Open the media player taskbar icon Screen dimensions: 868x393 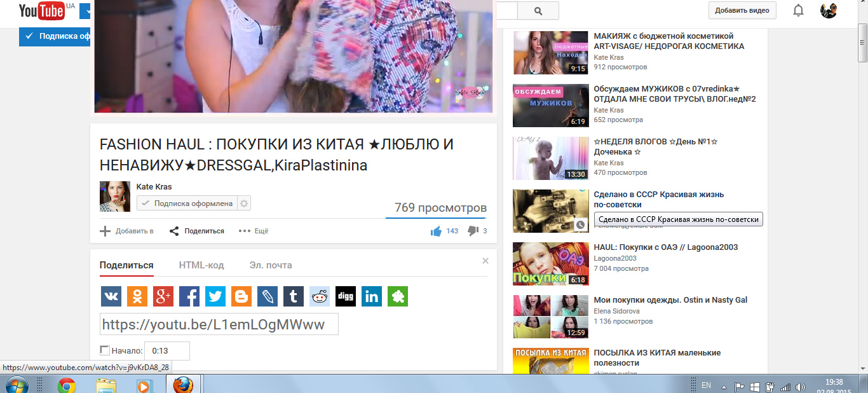(144, 385)
